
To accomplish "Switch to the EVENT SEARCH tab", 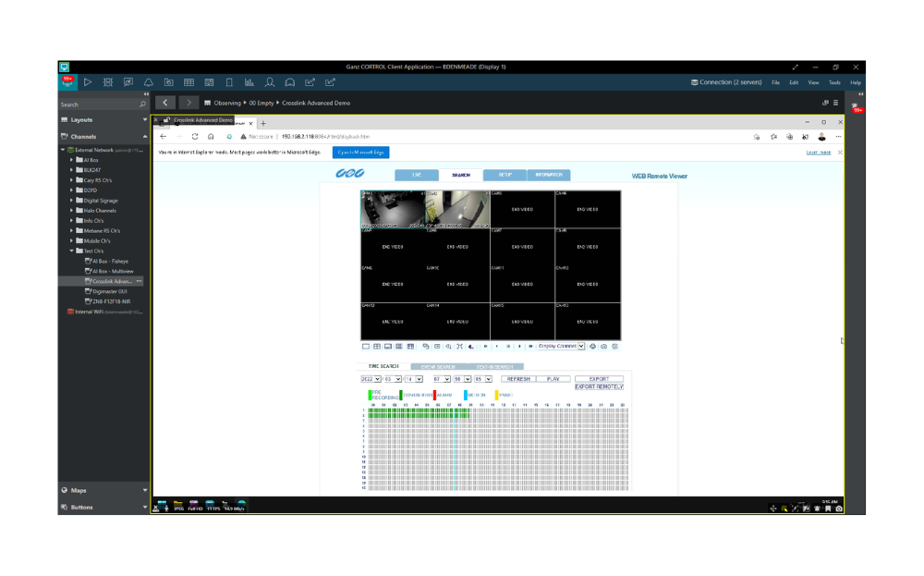I will coord(438,367).
